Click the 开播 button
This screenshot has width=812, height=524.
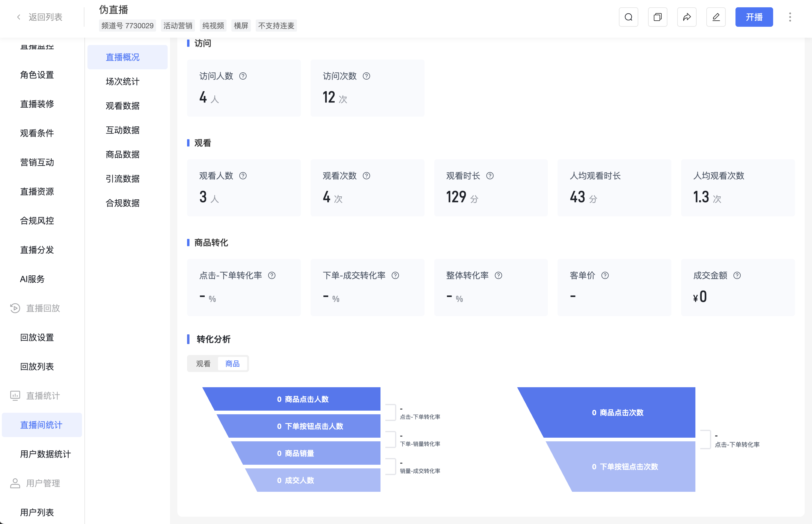pyautogui.click(x=754, y=17)
